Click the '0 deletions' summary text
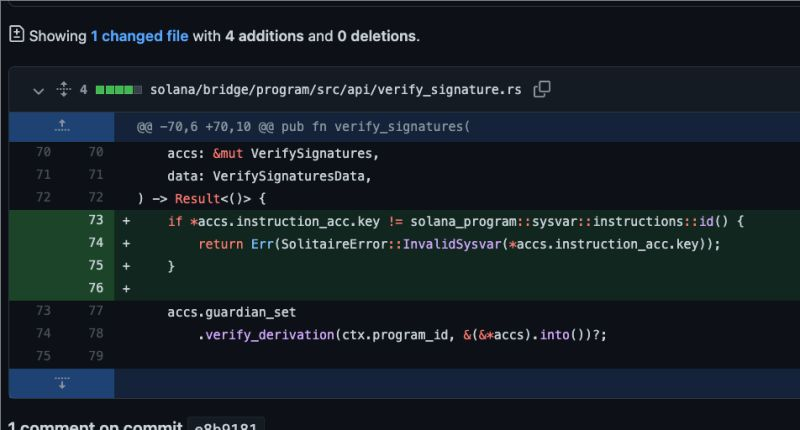The height and width of the screenshot is (430, 800). tap(377, 36)
